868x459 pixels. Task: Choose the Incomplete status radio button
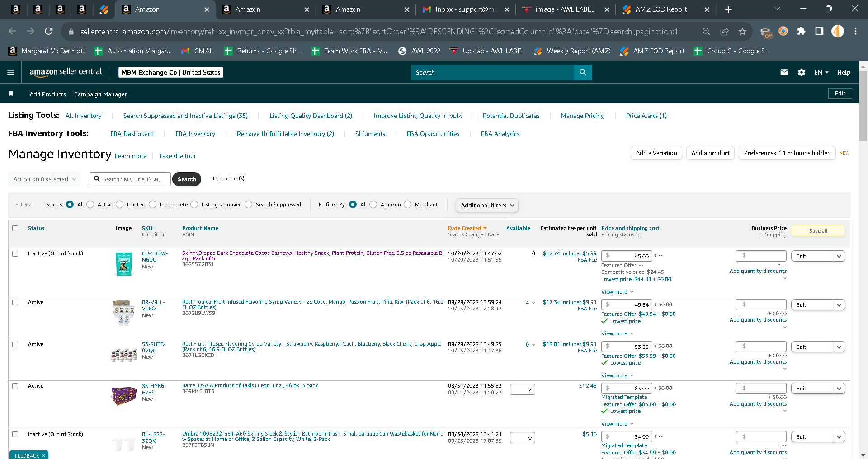point(153,205)
